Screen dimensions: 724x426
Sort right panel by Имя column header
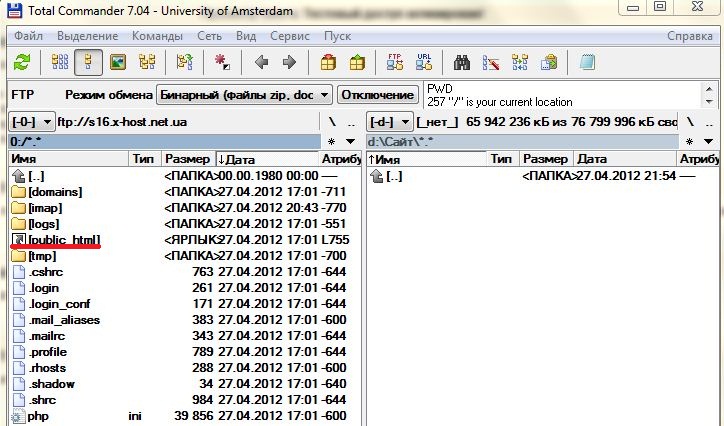pos(426,159)
